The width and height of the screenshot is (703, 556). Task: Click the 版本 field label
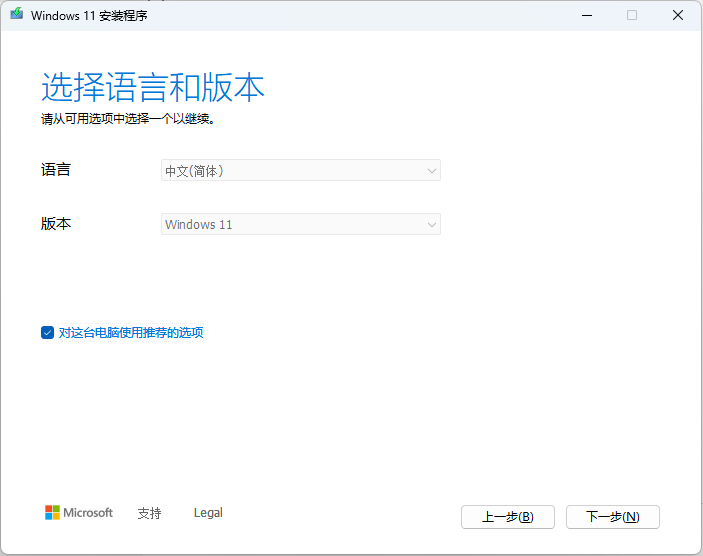[x=56, y=223]
